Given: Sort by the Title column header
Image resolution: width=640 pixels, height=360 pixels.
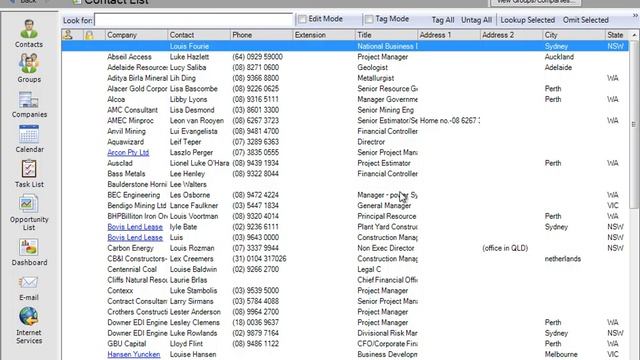Looking at the screenshot, I should pyautogui.click(x=386, y=35).
